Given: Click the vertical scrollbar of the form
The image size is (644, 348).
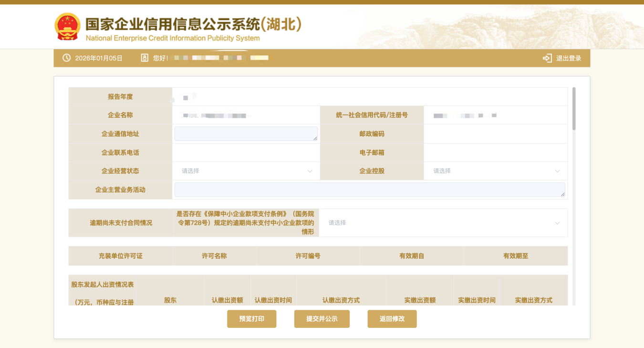Looking at the screenshot, I should click(x=574, y=109).
